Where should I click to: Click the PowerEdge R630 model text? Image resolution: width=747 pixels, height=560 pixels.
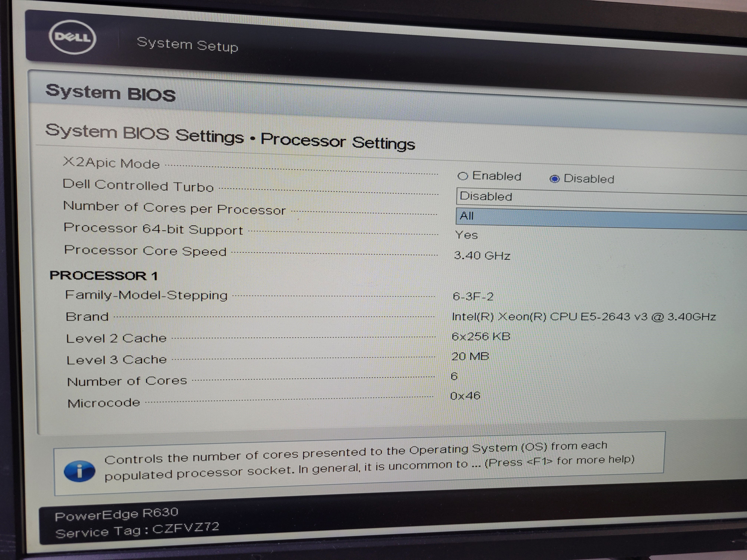click(x=117, y=514)
